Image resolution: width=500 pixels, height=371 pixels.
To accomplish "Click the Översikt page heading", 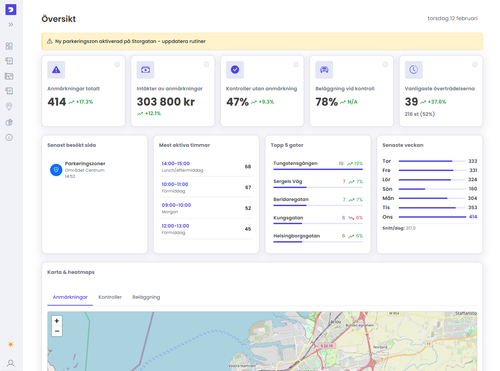I will [x=59, y=19].
